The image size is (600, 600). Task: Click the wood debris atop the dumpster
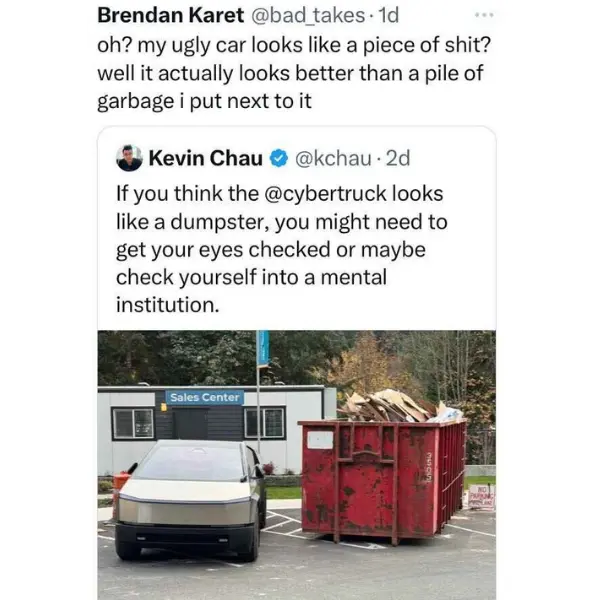pos(388,405)
